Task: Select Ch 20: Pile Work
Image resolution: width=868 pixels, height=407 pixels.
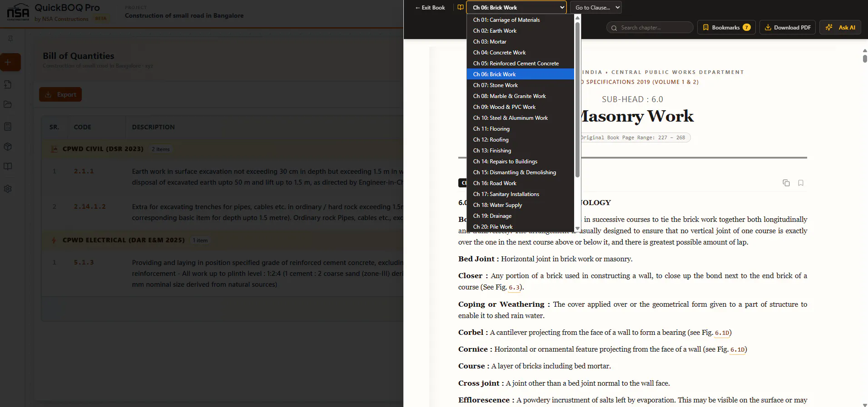Action: tap(521, 227)
